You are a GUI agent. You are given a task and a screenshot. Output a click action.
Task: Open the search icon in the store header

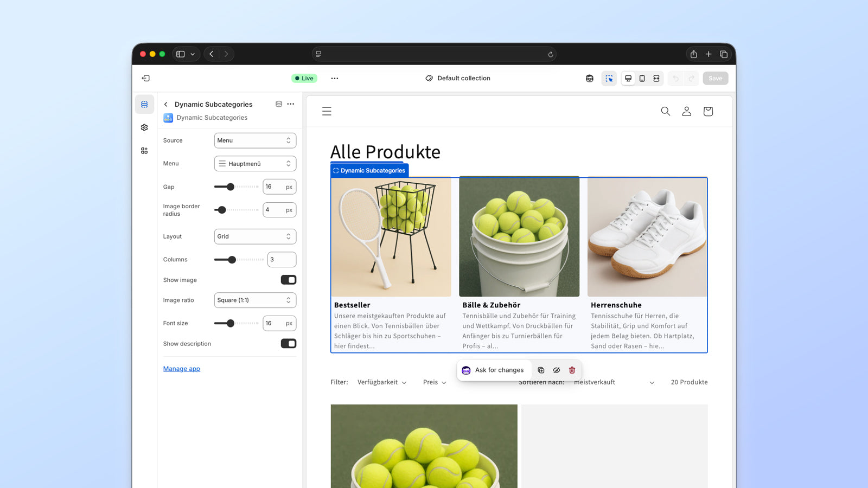665,111
